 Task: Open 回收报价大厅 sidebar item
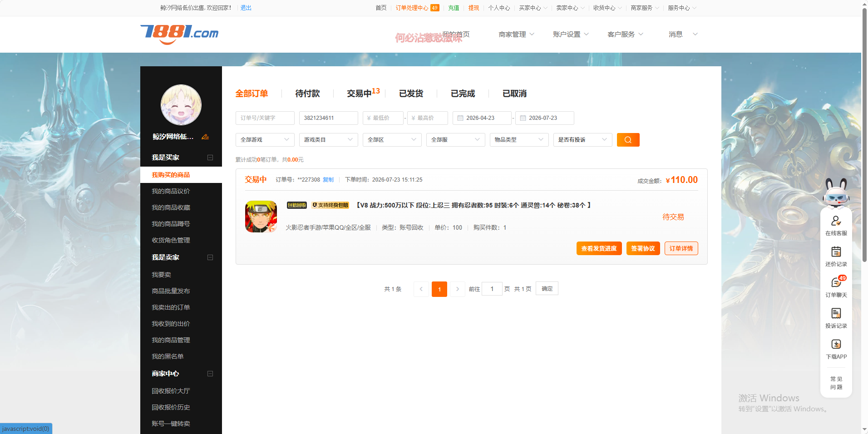coord(171,391)
